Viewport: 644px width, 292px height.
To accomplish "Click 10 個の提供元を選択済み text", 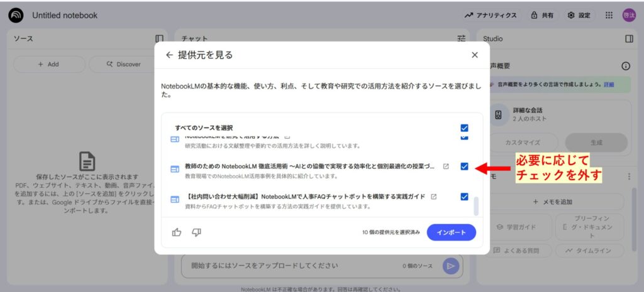I will click(x=391, y=232).
